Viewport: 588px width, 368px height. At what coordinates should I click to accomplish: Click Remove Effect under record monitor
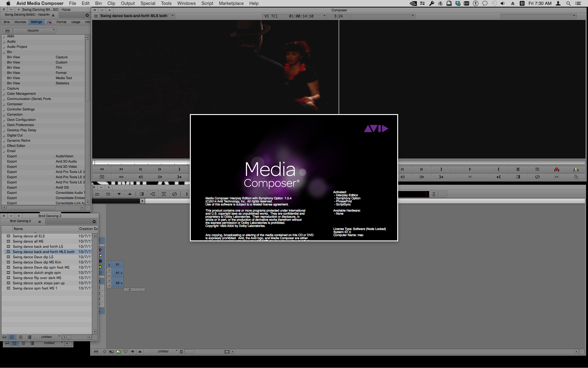tap(537, 177)
